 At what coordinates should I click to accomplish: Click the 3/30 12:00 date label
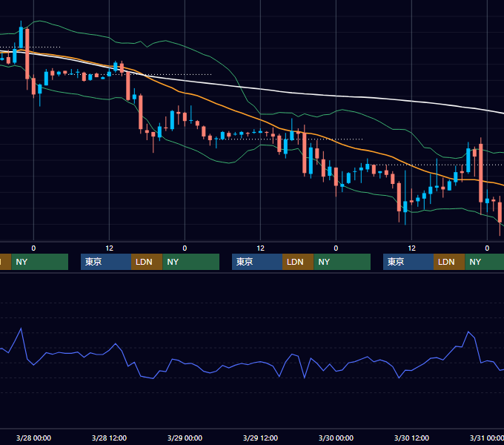(411, 438)
